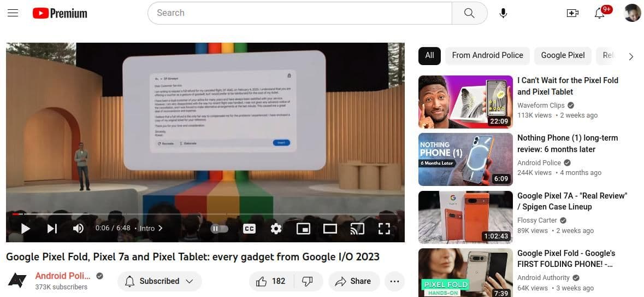This screenshot has width=644, height=297.
Task: Like the video thumbs up
Action: click(271, 281)
